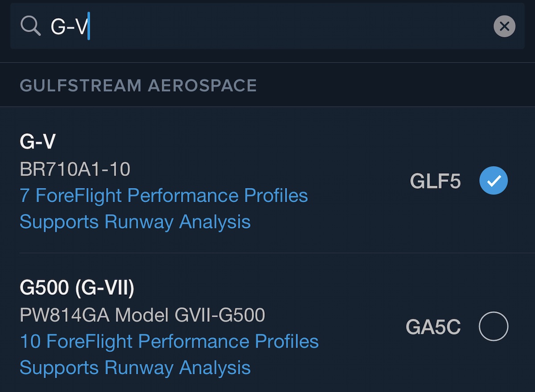Click the white checkmark inside the blue circle
Screen dimensions: 535x392
pyautogui.click(x=494, y=180)
